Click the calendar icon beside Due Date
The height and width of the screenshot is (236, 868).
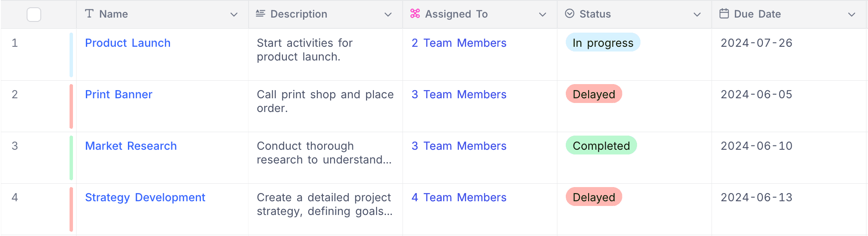point(724,14)
